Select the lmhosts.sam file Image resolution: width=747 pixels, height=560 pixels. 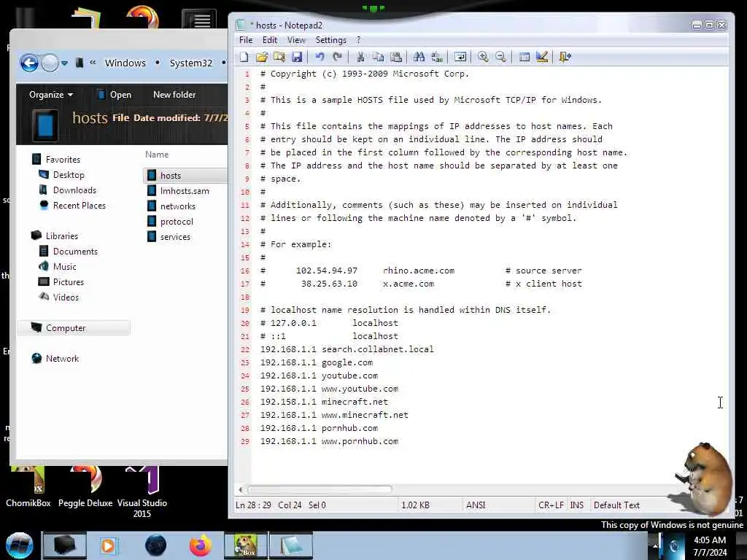[x=178, y=191]
